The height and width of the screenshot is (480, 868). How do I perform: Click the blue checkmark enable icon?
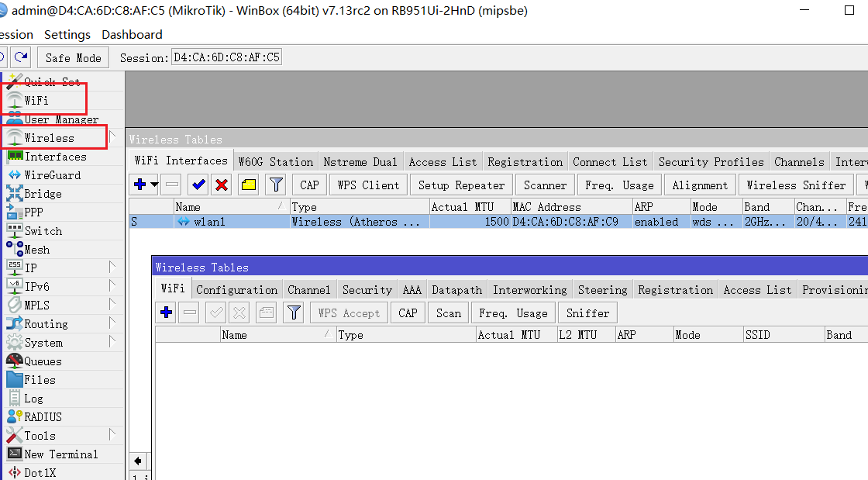(198, 185)
